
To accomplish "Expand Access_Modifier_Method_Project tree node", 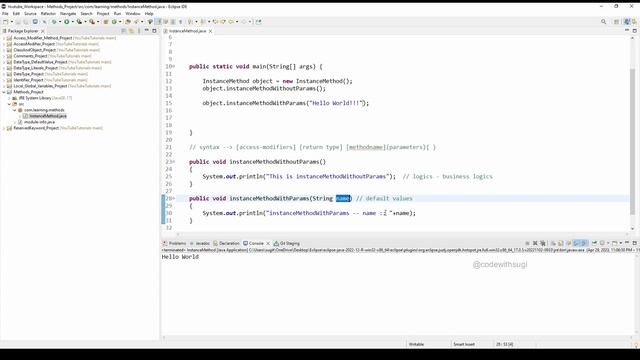I will point(4,38).
